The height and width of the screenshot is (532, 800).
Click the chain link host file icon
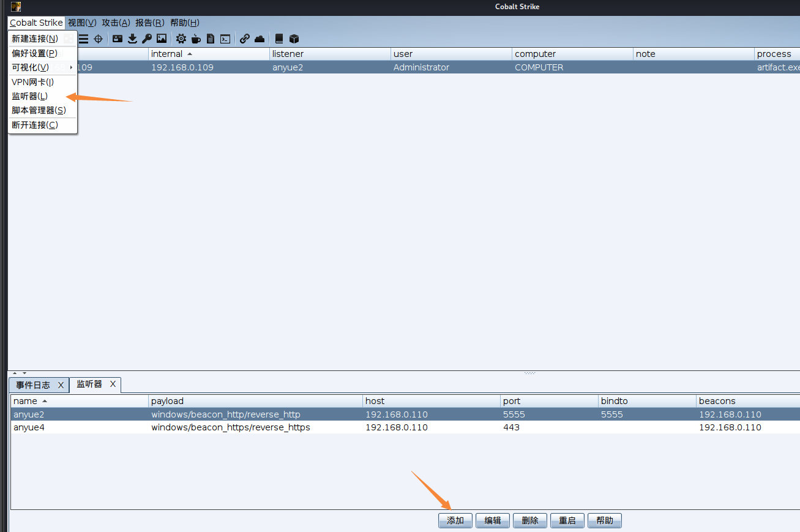click(x=245, y=39)
